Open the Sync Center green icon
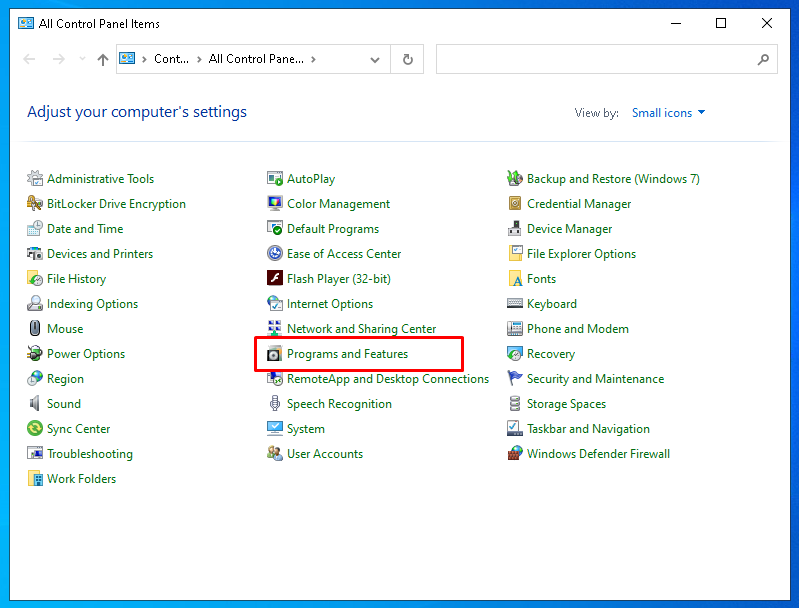 [x=35, y=428]
